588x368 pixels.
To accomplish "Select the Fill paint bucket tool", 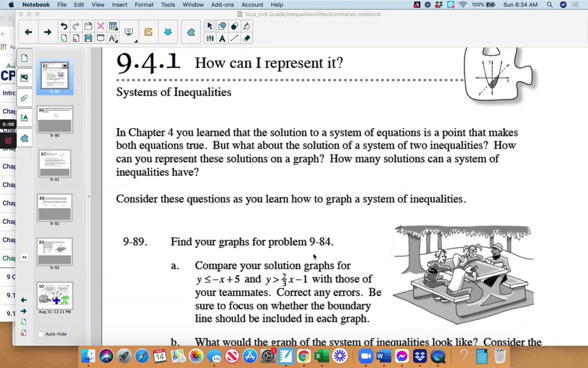I will (x=247, y=26).
